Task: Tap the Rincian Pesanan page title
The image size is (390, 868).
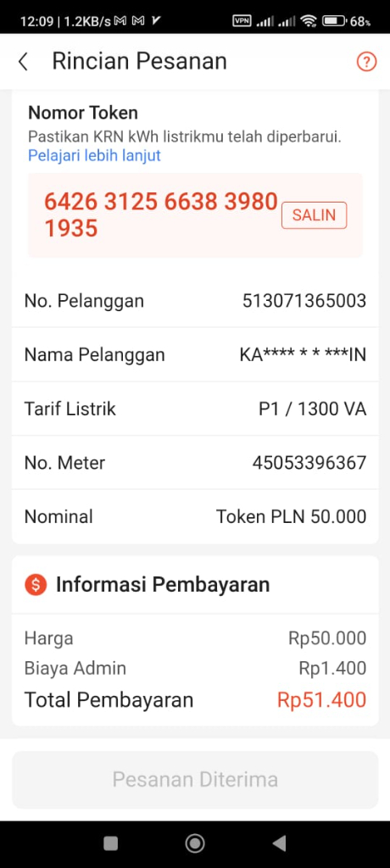Action: [x=140, y=61]
